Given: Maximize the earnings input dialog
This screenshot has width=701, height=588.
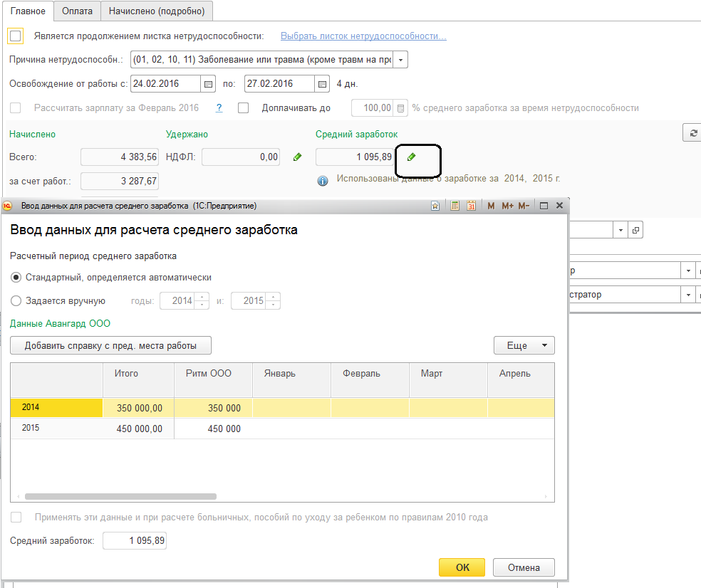Looking at the screenshot, I should [x=544, y=206].
